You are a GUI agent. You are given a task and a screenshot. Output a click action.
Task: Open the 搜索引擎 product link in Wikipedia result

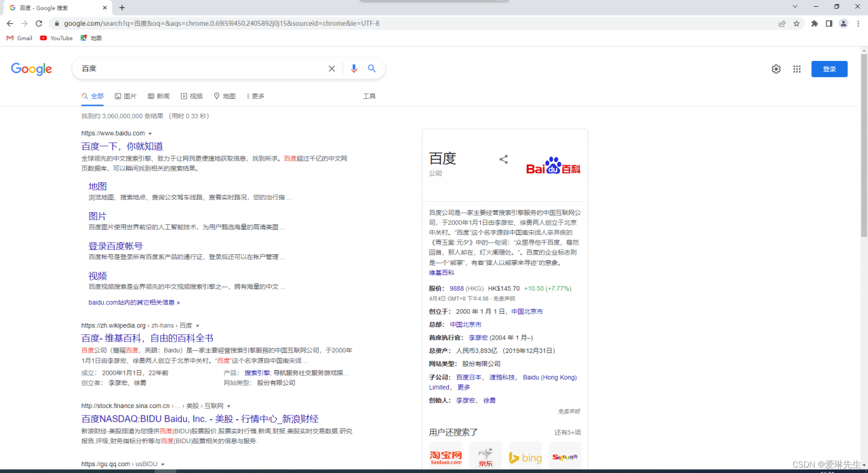(257, 373)
